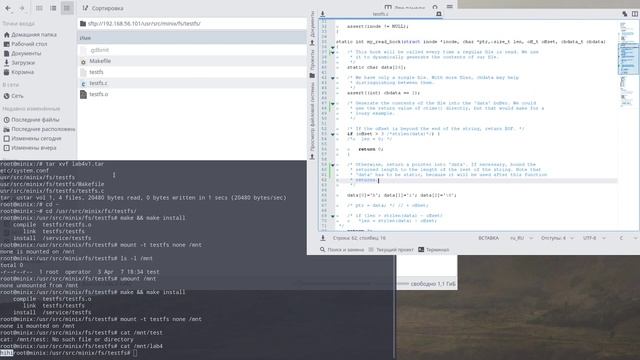Show Изменены сегодня files

coord(32,138)
